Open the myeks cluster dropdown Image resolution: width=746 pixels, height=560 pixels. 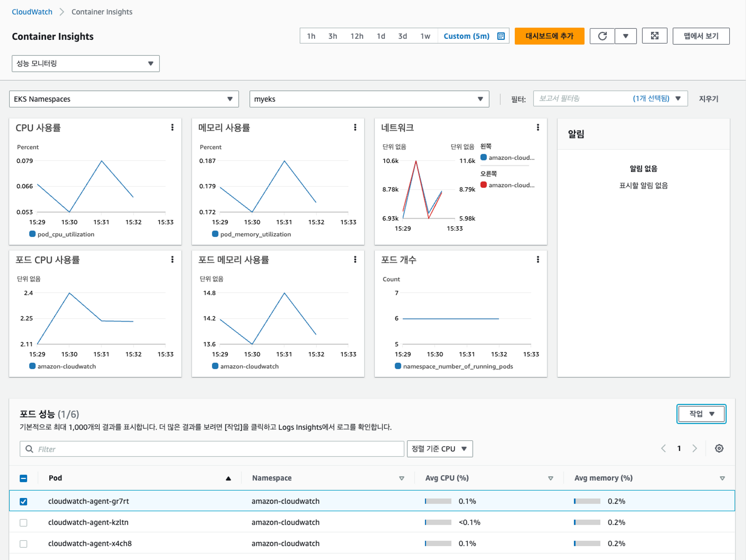click(369, 99)
